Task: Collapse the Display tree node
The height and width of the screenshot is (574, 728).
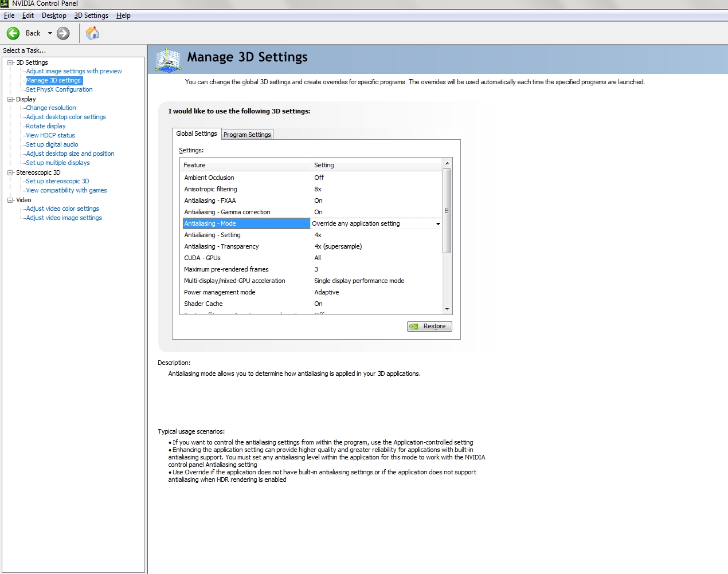Action: pos(10,99)
